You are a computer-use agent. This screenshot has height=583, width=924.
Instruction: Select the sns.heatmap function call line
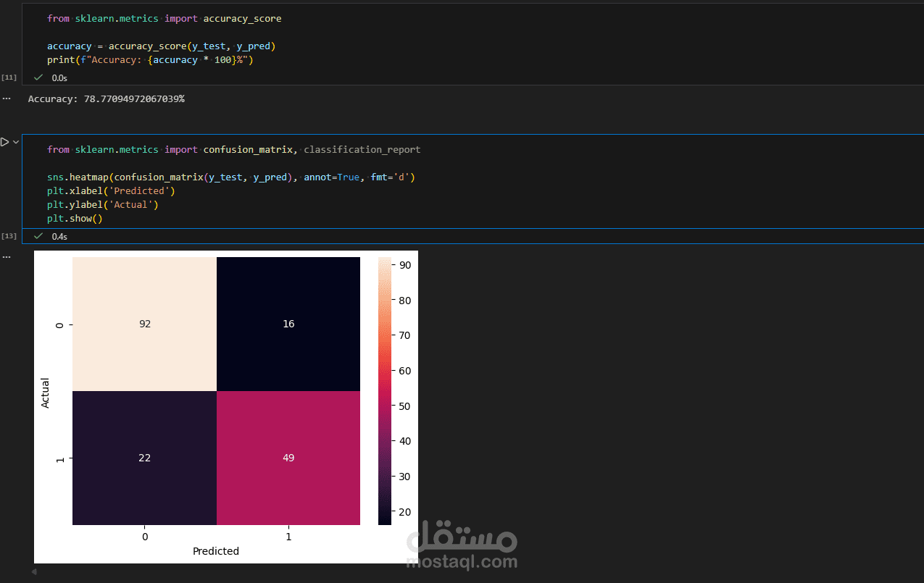pos(232,177)
